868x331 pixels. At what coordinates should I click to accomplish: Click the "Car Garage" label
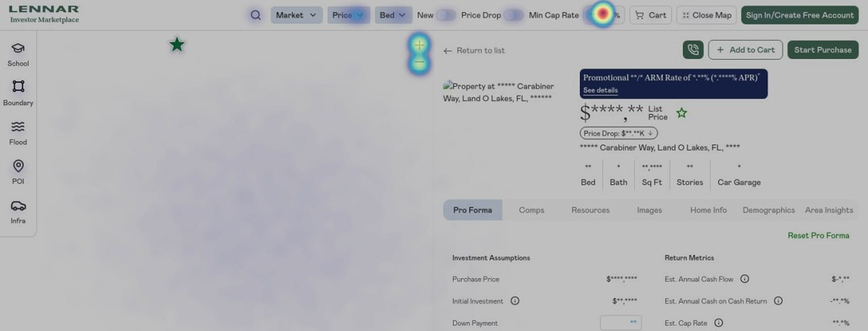(739, 182)
